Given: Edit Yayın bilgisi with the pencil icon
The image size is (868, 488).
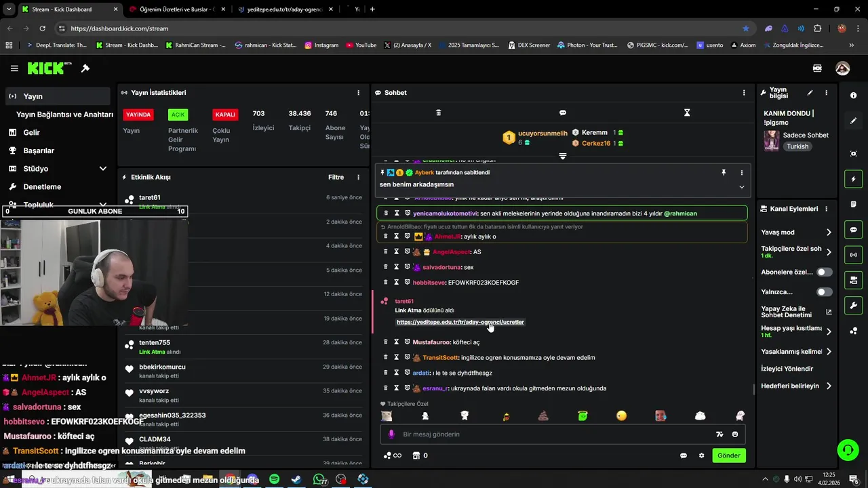Looking at the screenshot, I should click(810, 93).
